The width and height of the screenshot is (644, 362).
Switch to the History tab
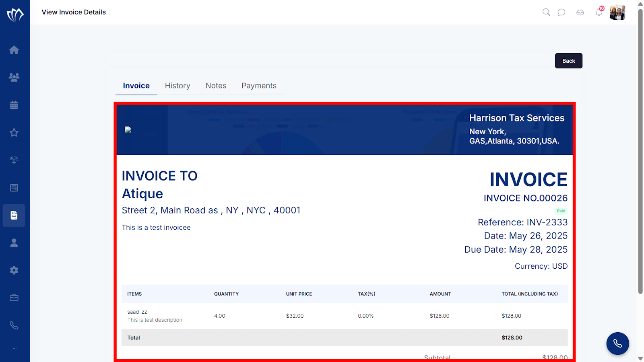tap(178, 86)
